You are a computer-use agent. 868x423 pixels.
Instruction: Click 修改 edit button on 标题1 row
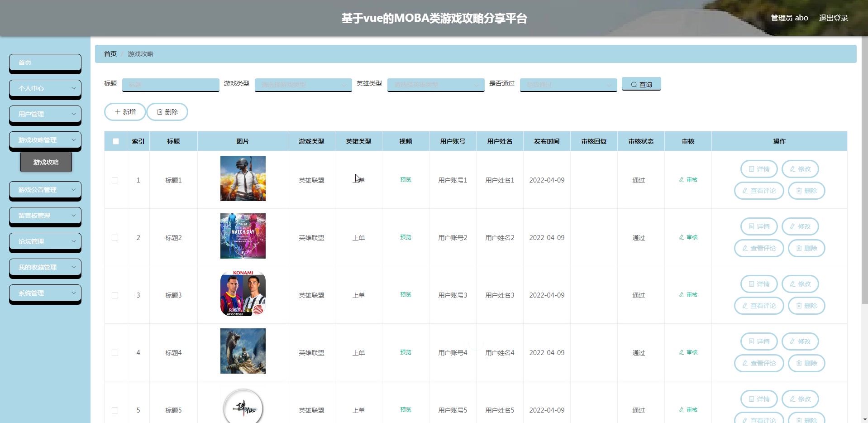pos(800,168)
